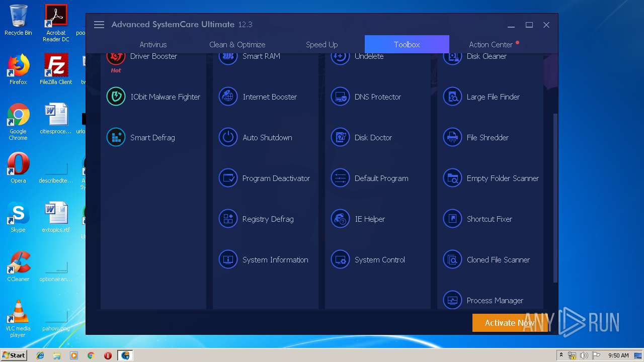Open the Action Center tab
Image resolution: width=644 pixels, height=362 pixels.
pyautogui.click(x=491, y=44)
